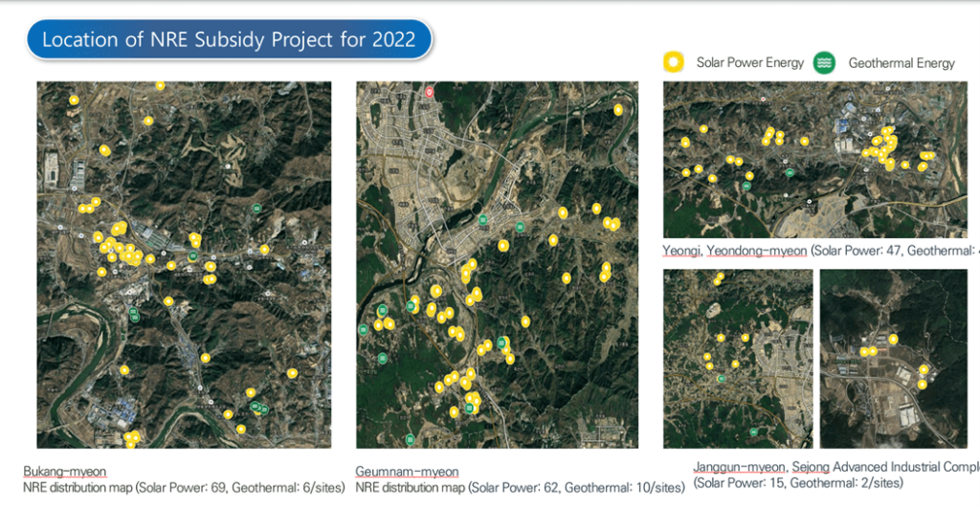Click the top-right solar marker on Geumnam-myeon map
This screenshot has height=508, width=980.
[618, 110]
